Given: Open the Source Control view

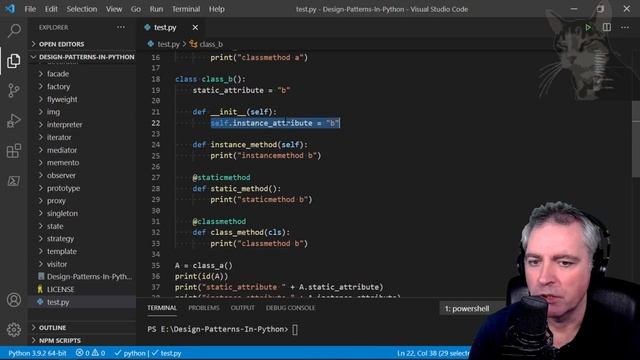Looking at the screenshot, I should [14, 90].
